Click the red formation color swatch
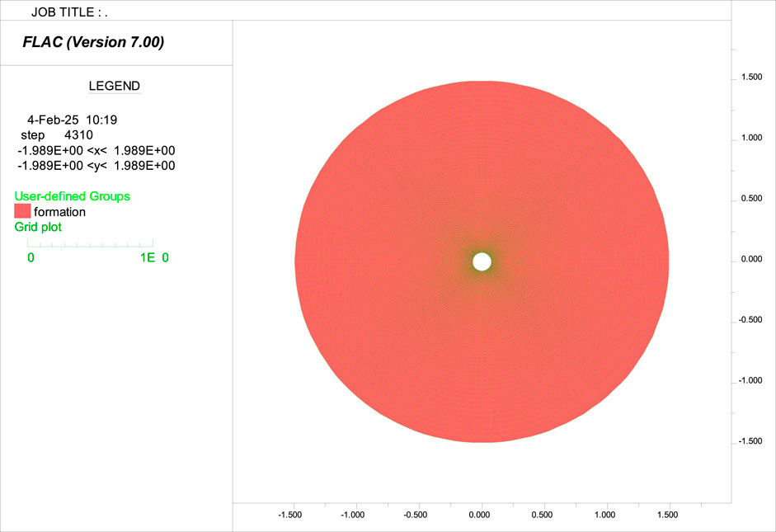Screen dimensions: 776x532 (x=22, y=211)
